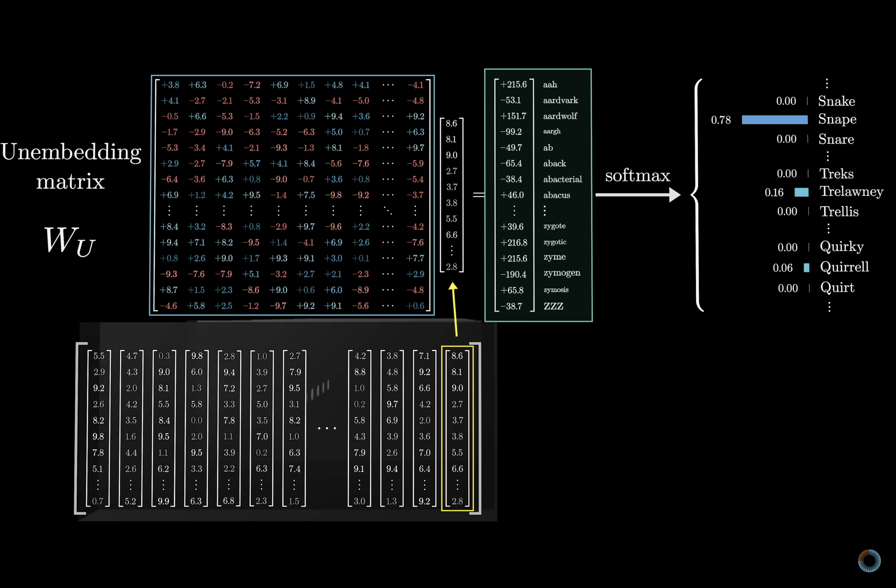The width and height of the screenshot is (896, 588).
Task: Click the Quirt label
Action: point(837,288)
